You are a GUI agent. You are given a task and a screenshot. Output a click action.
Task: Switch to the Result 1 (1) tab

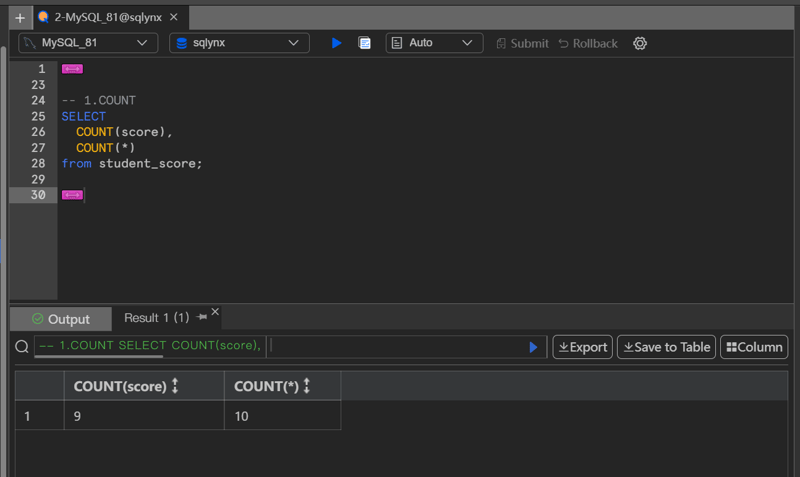(157, 318)
